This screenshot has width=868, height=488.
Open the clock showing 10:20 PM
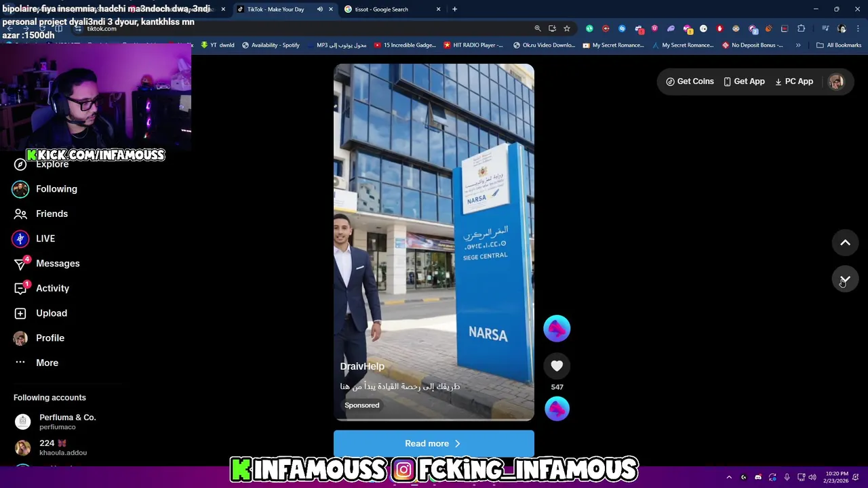837,477
